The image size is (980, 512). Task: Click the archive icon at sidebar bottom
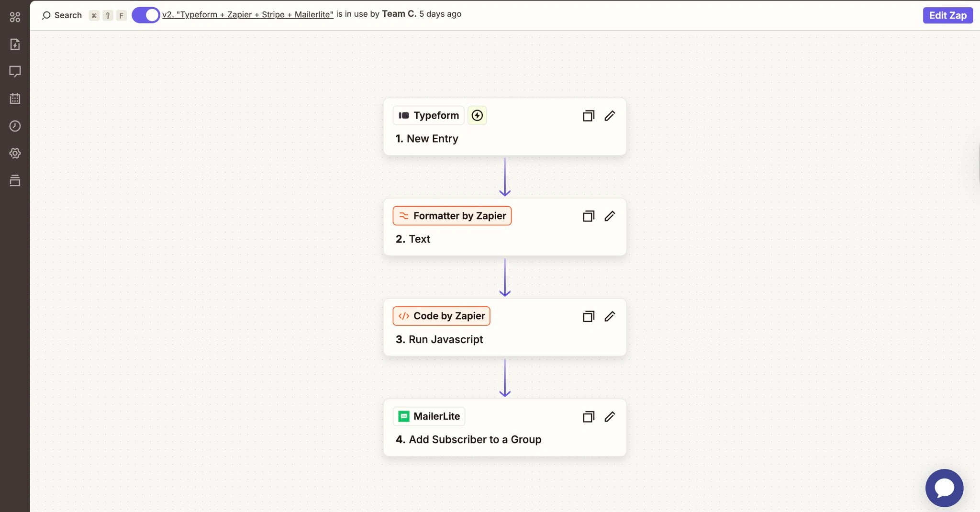tap(15, 180)
